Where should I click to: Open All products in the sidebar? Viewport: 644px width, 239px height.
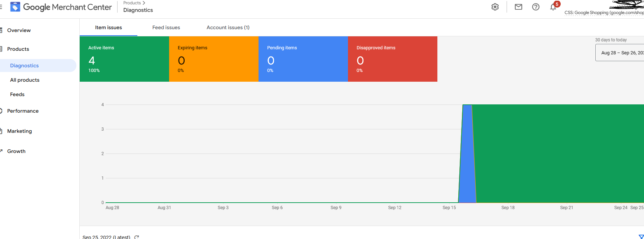[x=25, y=80]
